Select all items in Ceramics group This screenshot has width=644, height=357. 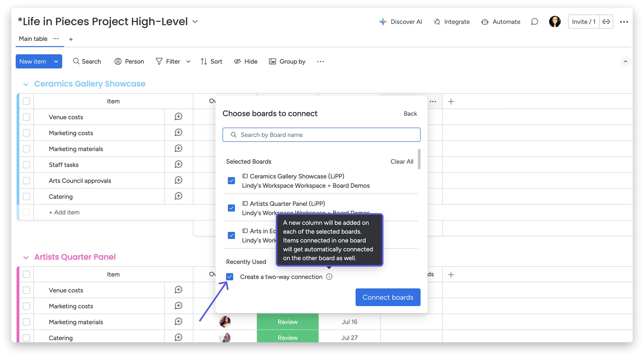click(26, 101)
